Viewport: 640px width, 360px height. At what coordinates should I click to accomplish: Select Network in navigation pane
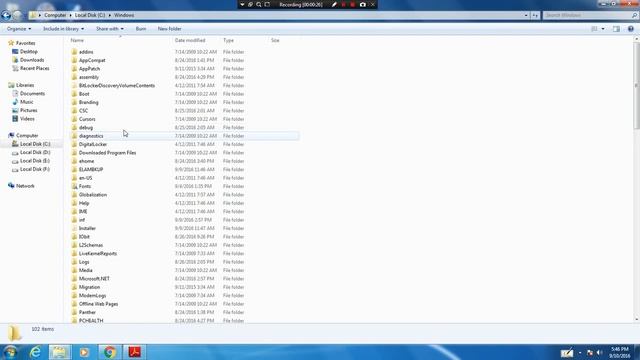(x=25, y=186)
